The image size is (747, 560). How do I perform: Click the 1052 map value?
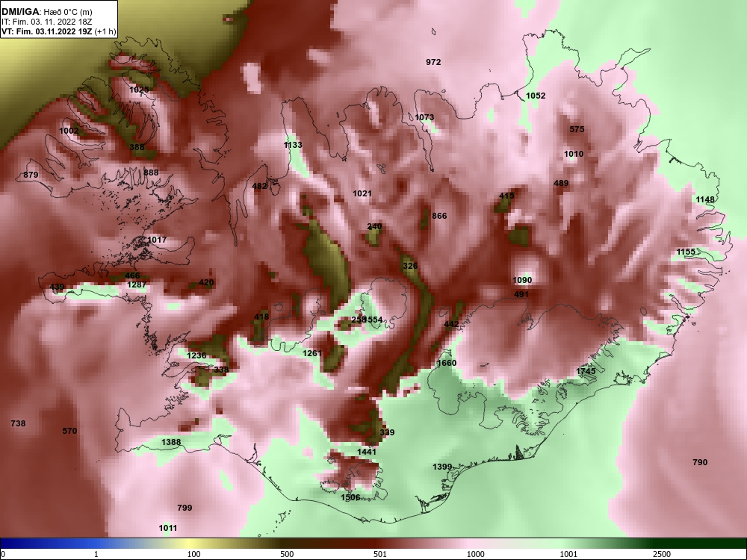[536, 96]
